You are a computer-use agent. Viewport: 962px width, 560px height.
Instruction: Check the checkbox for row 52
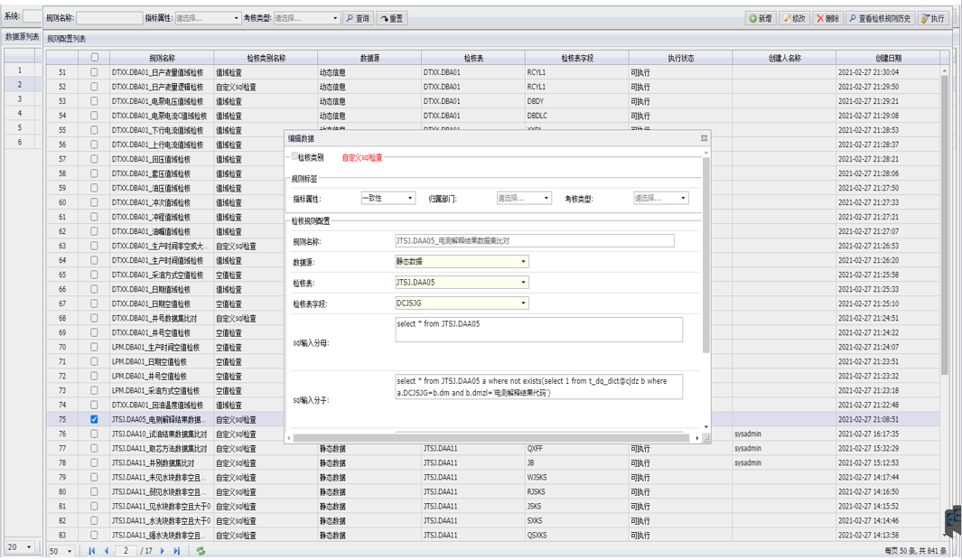[x=94, y=87]
